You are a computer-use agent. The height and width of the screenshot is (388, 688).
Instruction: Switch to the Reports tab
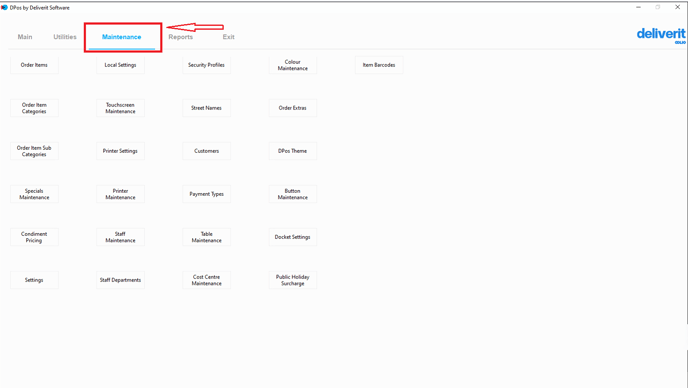[180, 37]
